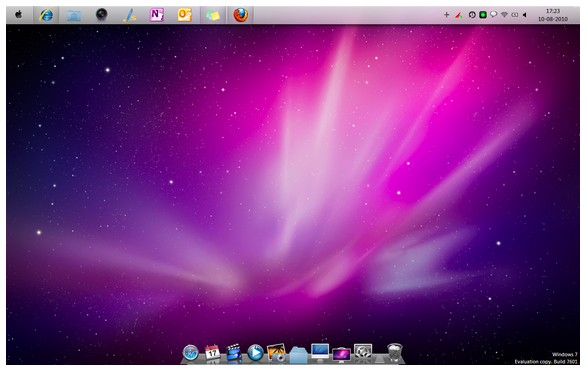This screenshot has width=587, height=372.
Task: Open the Apple logo start menu
Action: 18,15
